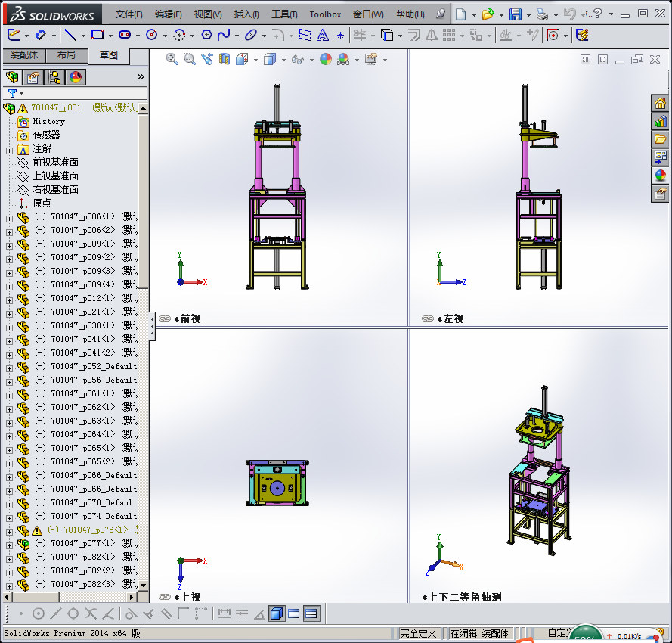Click the feature tree horizontal scroll right arrow

[132, 597]
